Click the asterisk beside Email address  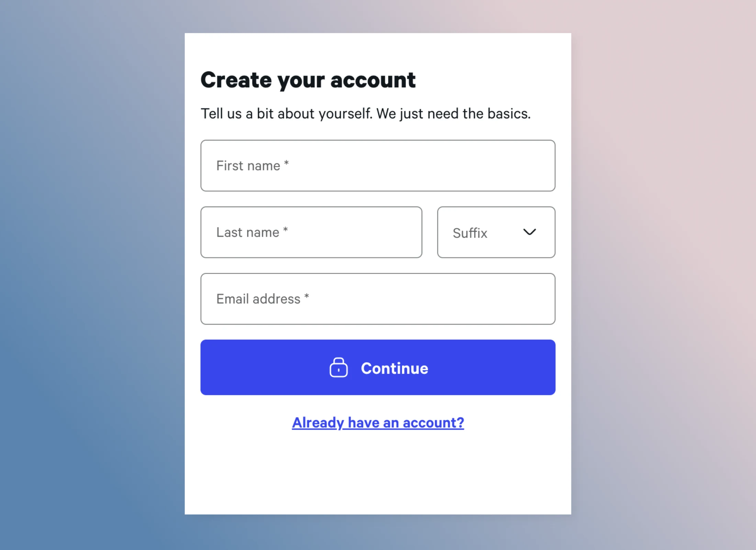(307, 296)
